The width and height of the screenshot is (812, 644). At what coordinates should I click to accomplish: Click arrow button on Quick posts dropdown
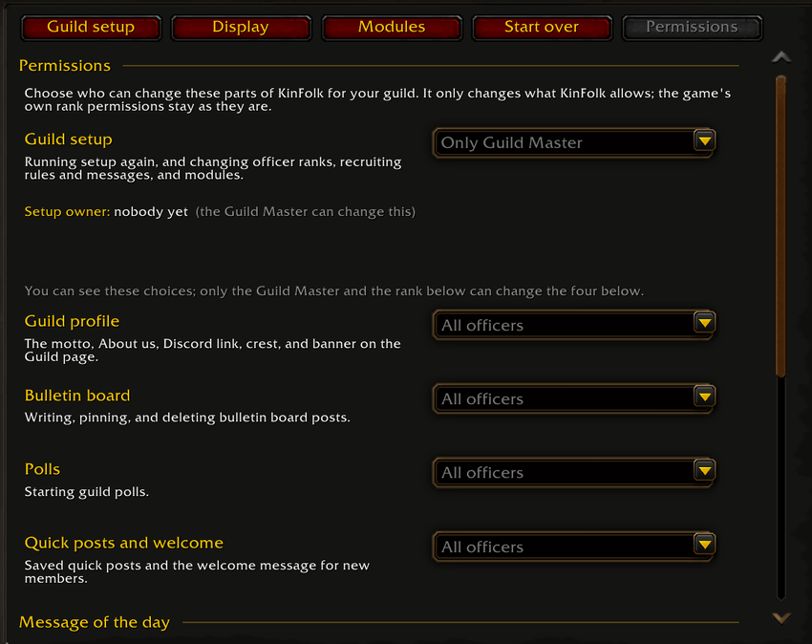pyautogui.click(x=704, y=545)
